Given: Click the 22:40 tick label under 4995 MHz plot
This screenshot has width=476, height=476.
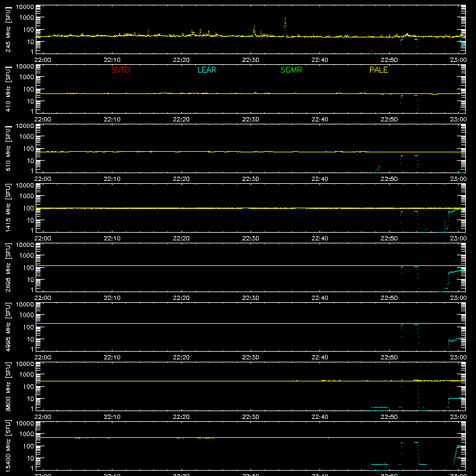Looking at the screenshot, I should (320, 358).
